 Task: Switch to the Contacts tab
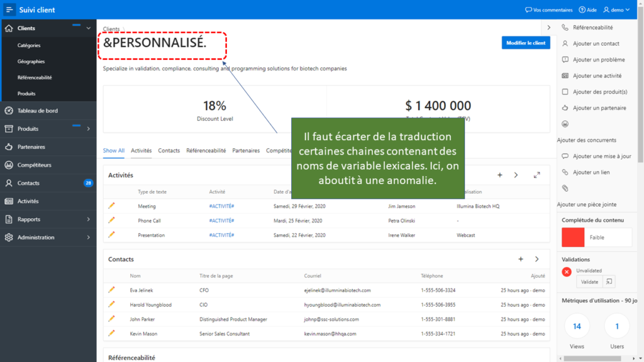[x=169, y=151]
